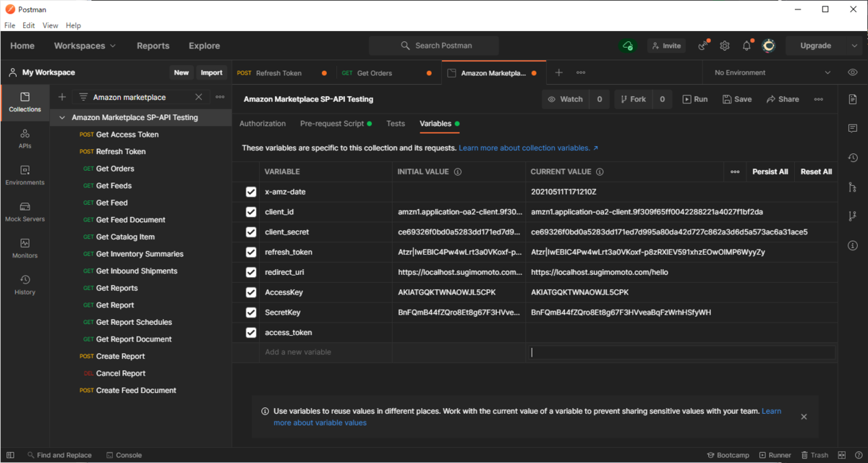
Task: Open the documentation icon in right sidebar
Action: coord(853,99)
